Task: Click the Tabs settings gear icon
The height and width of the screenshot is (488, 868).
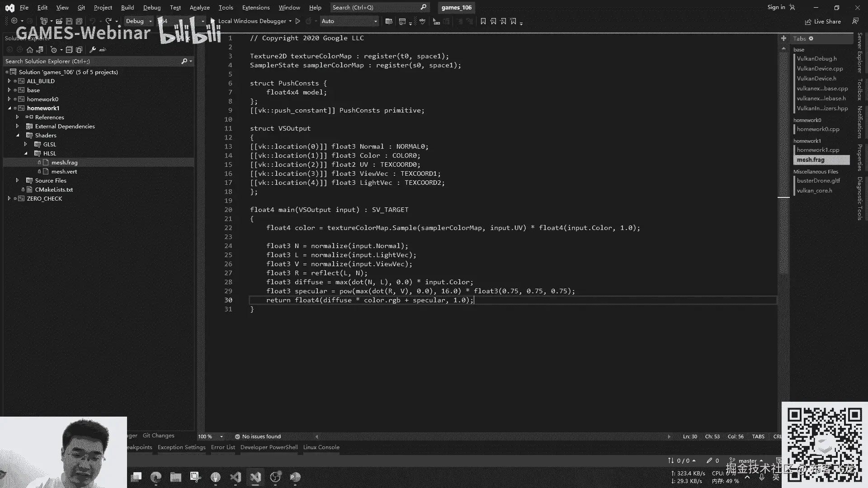Action: pyautogui.click(x=811, y=38)
